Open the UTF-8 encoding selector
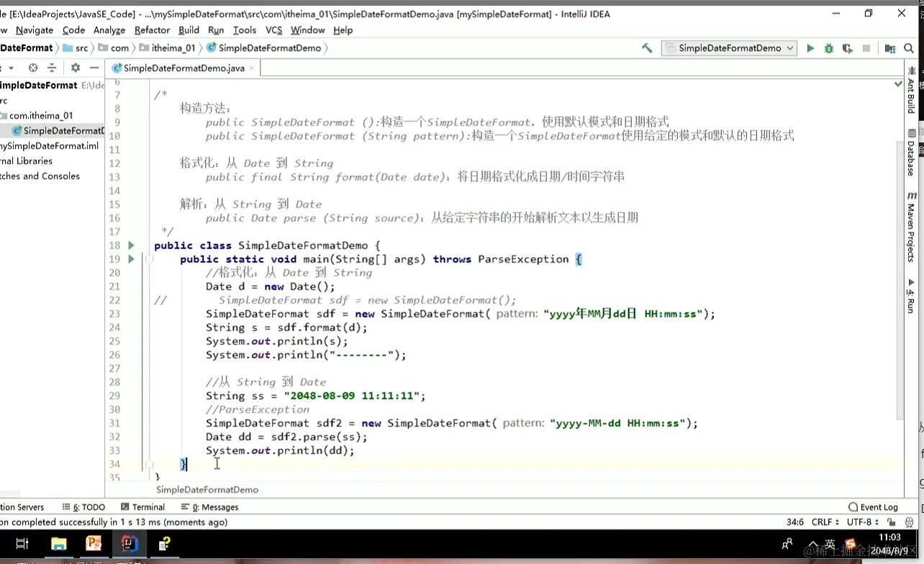Screen dimensions: 924x564 click(x=863, y=522)
